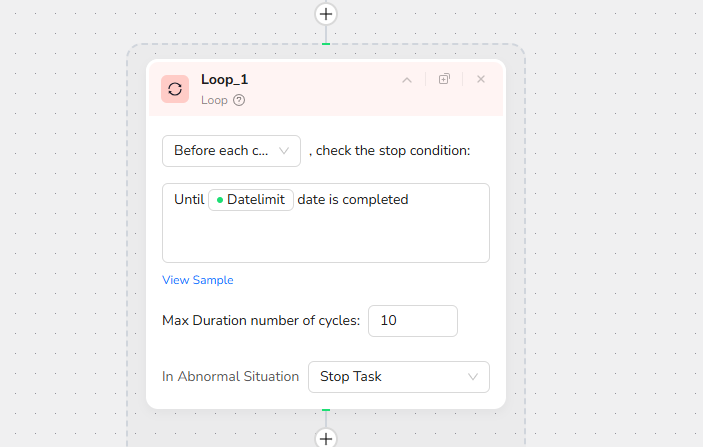
Task: Click the 'date is completed' condition text
Action: tap(353, 199)
